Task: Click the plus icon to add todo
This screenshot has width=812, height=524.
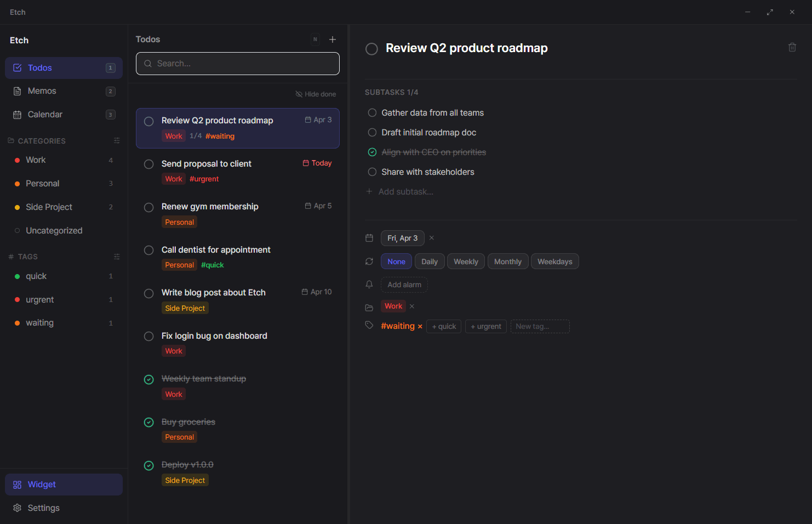Action: tap(333, 39)
